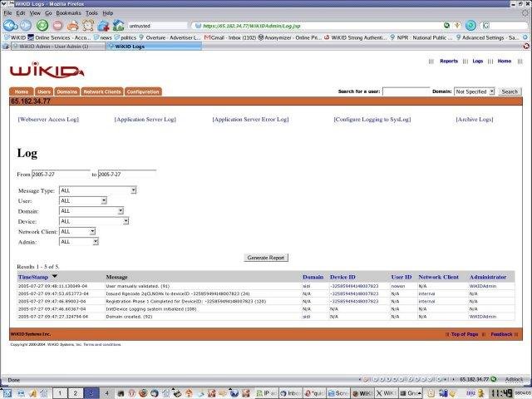The image size is (532, 399).
Task: Open the Message Type dropdown
Action: (98, 190)
